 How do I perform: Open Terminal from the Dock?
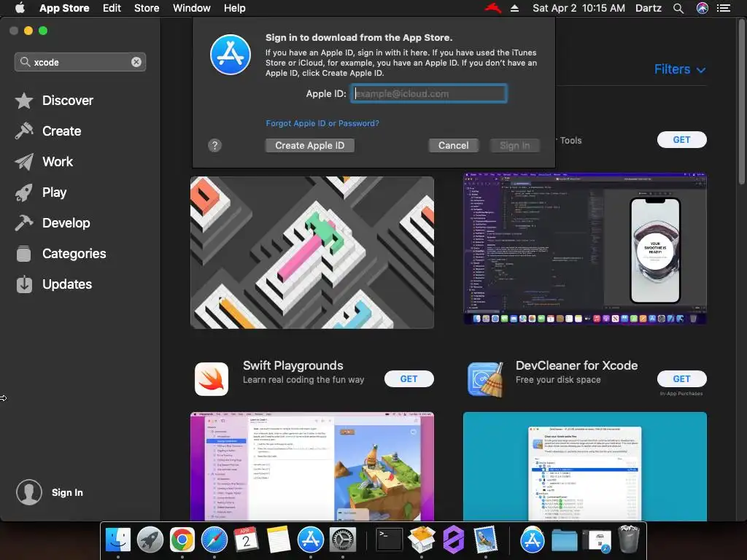click(x=390, y=540)
